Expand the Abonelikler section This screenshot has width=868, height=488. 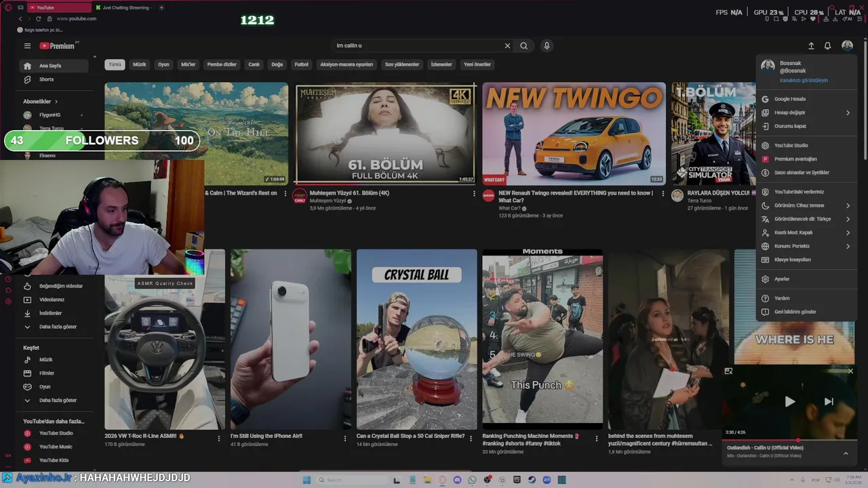coord(41,102)
